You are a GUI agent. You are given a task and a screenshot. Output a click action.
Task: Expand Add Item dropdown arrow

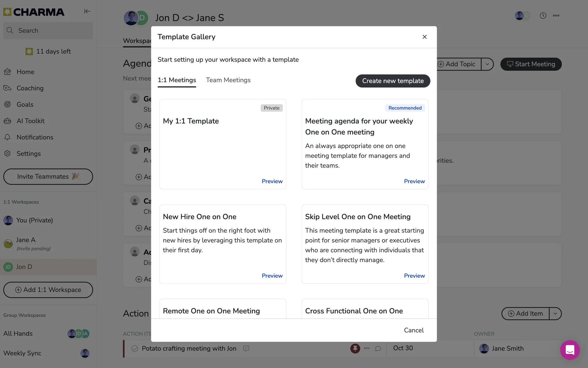(555, 313)
